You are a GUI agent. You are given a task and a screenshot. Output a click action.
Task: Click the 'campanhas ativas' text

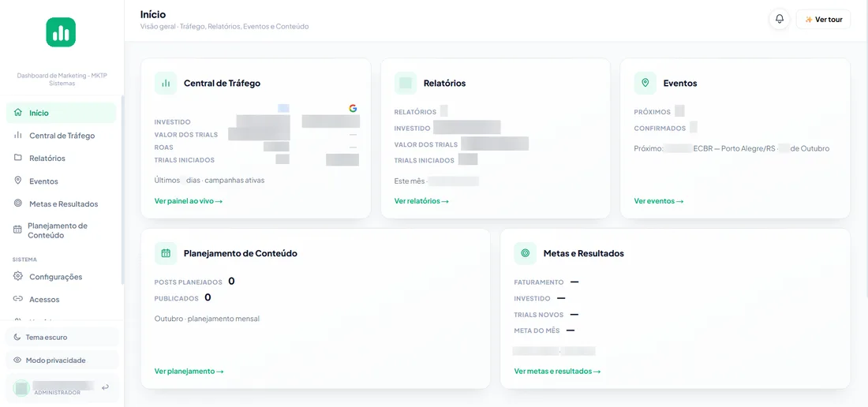click(234, 181)
